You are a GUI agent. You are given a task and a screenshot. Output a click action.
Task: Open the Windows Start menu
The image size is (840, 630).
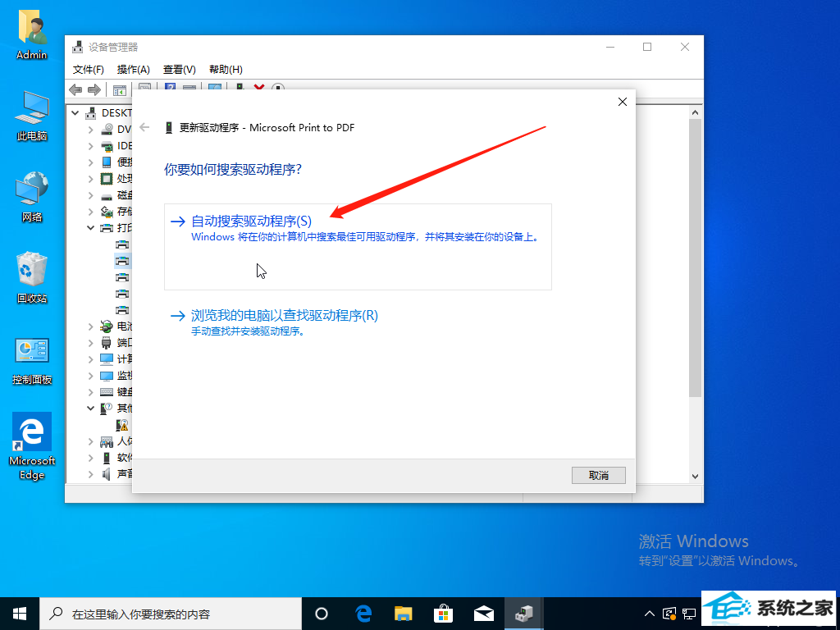coord(20,614)
